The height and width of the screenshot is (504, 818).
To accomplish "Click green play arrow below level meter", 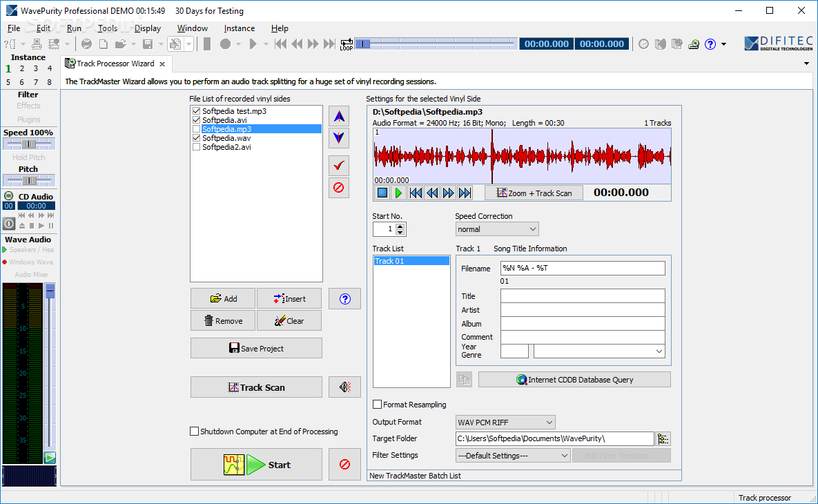I will tap(50, 458).
